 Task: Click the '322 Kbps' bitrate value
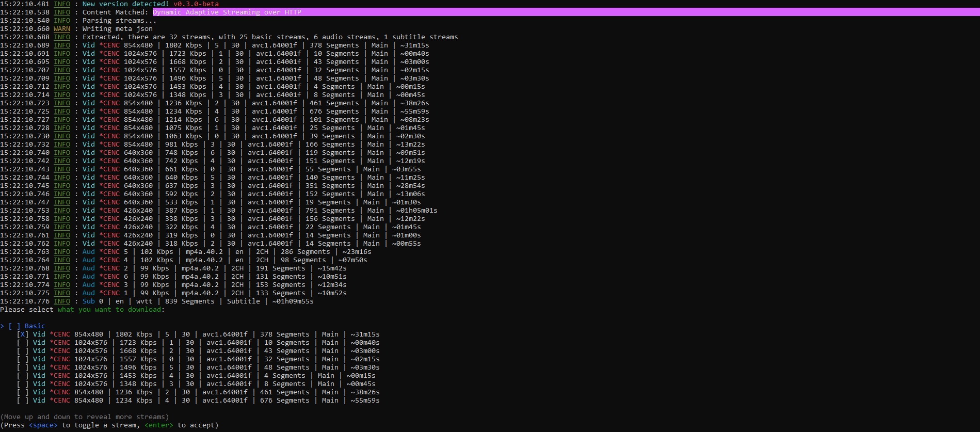point(182,227)
